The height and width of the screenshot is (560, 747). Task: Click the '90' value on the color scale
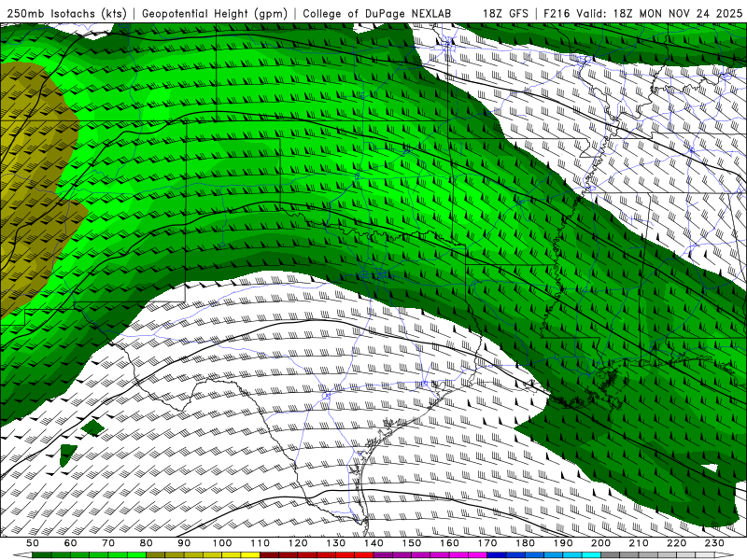point(184,543)
